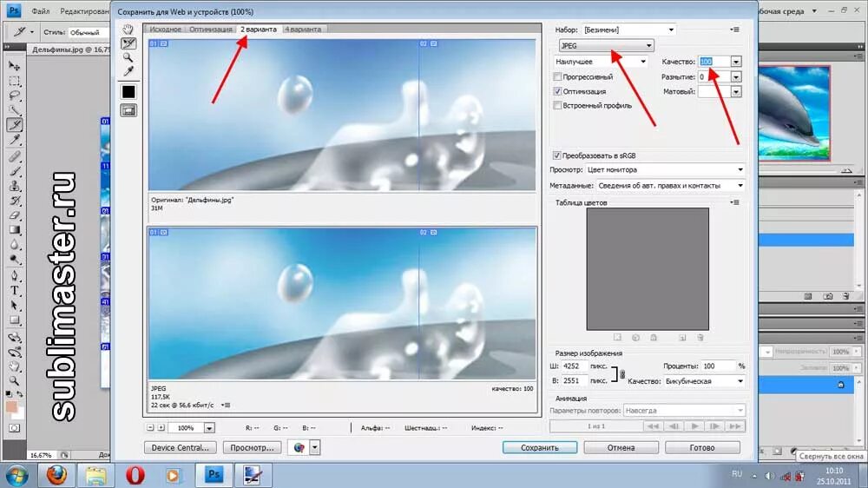Open the JPEG file format dropdown
Image resolution: width=868 pixels, height=488 pixels.
pyautogui.click(x=606, y=45)
